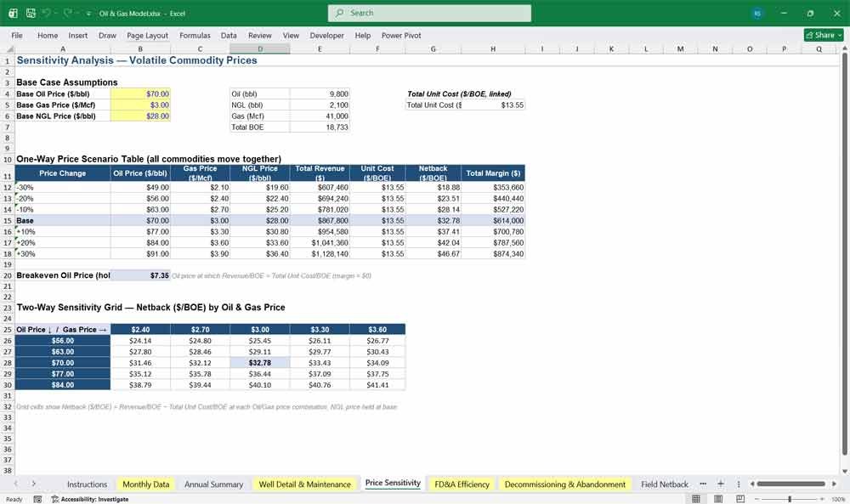Open the Developer ribbon tab
The height and width of the screenshot is (504, 850).
(327, 35)
